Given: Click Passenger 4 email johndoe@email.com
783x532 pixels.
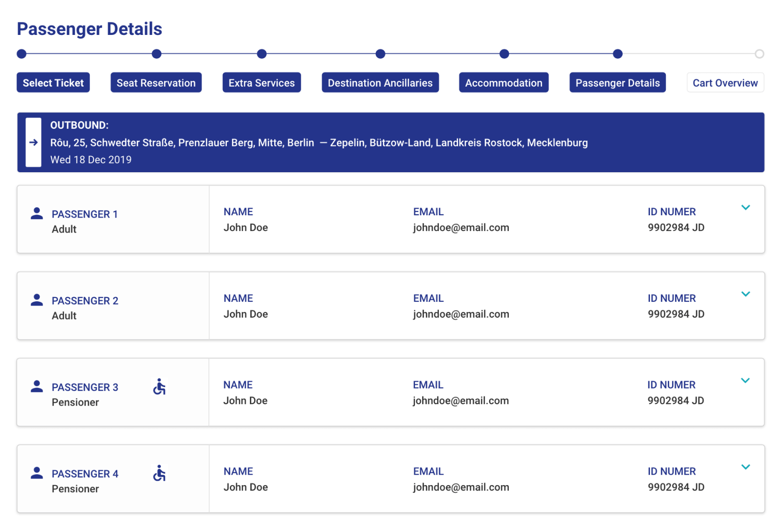Looking at the screenshot, I should point(461,488).
